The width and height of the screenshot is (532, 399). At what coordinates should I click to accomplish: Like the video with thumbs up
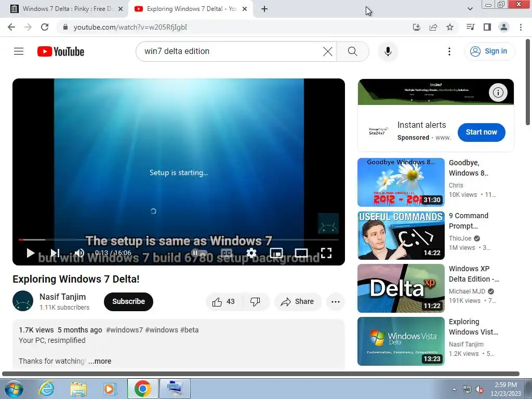tap(223, 302)
